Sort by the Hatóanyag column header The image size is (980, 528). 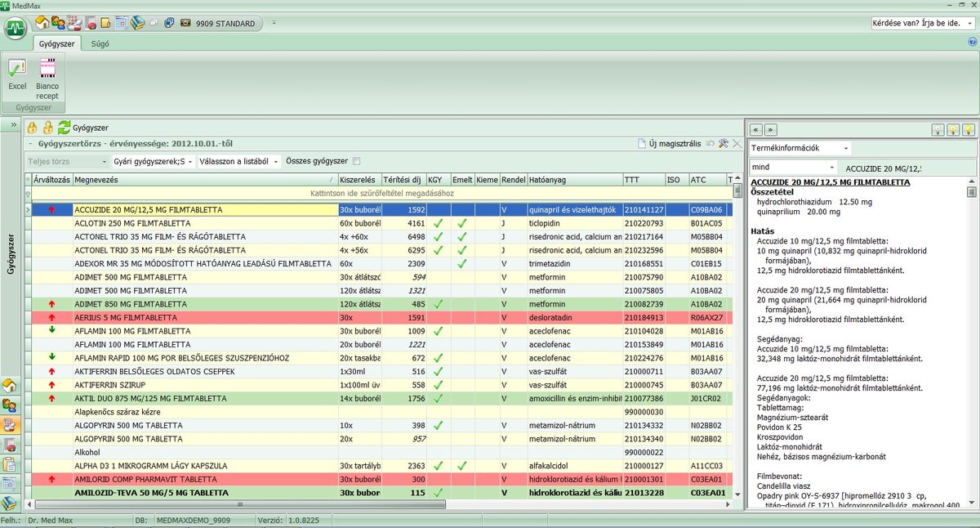(x=574, y=179)
